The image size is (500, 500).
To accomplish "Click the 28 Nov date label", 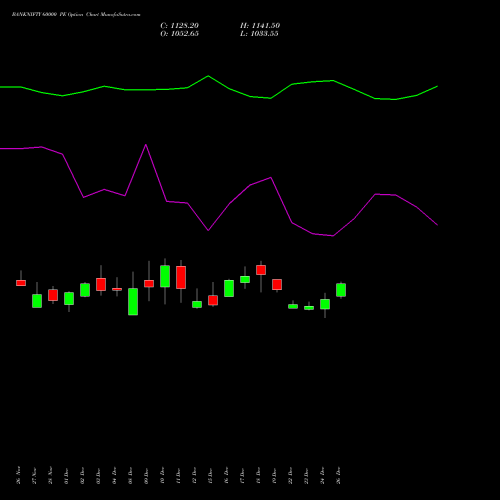I will [x=50, y=475].
